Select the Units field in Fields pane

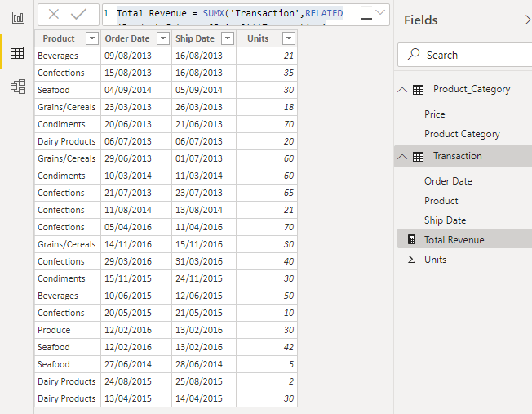[x=435, y=260]
